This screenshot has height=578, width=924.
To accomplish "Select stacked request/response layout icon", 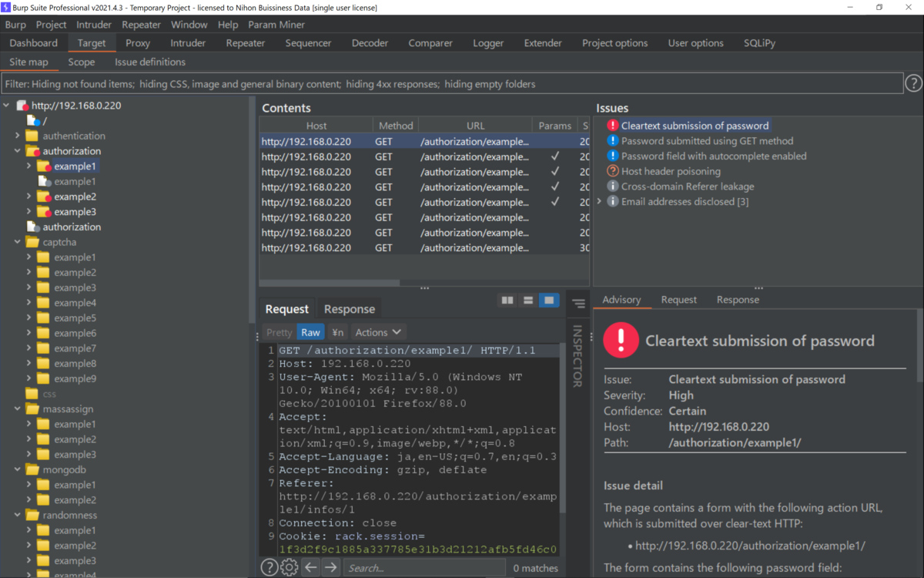I will point(527,301).
